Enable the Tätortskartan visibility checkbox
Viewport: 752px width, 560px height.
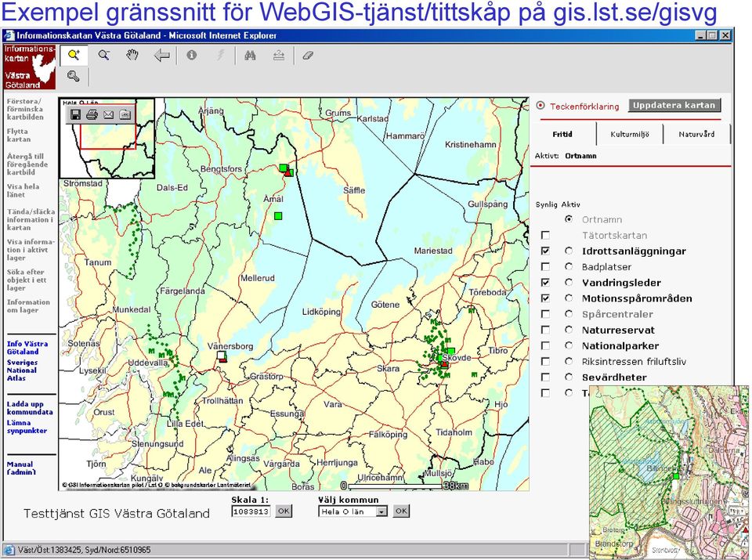[545, 236]
